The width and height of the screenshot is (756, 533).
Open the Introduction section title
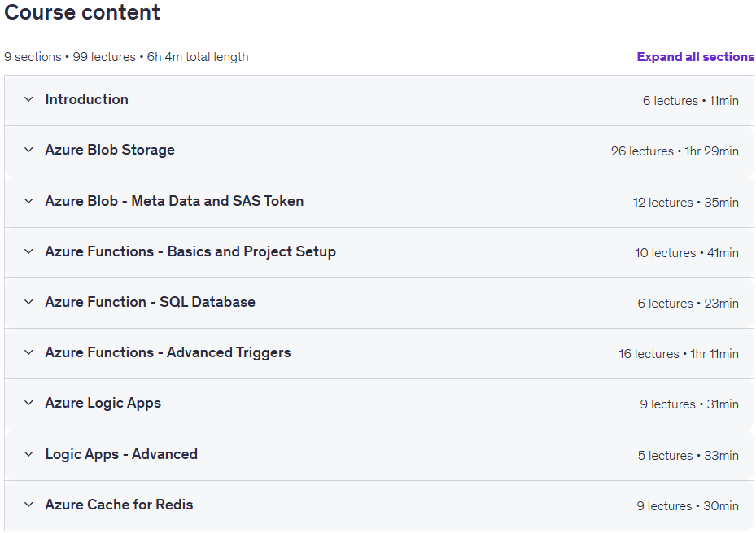pyautogui.click(x=87, y=99)
